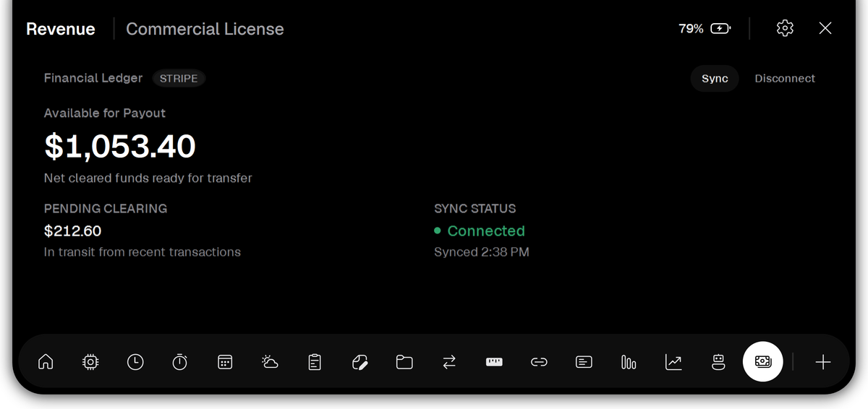Close the Revenue panel with X
The height and width of the screenshot is (409, 868).
point(825,28)
